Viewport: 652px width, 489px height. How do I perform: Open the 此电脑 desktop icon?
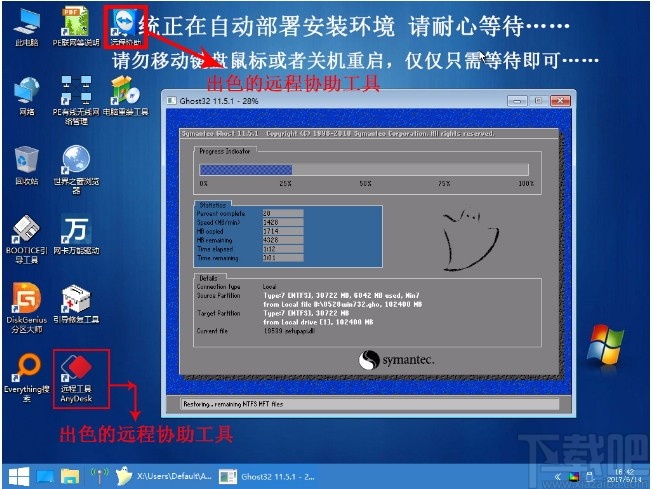click(26, 27)
